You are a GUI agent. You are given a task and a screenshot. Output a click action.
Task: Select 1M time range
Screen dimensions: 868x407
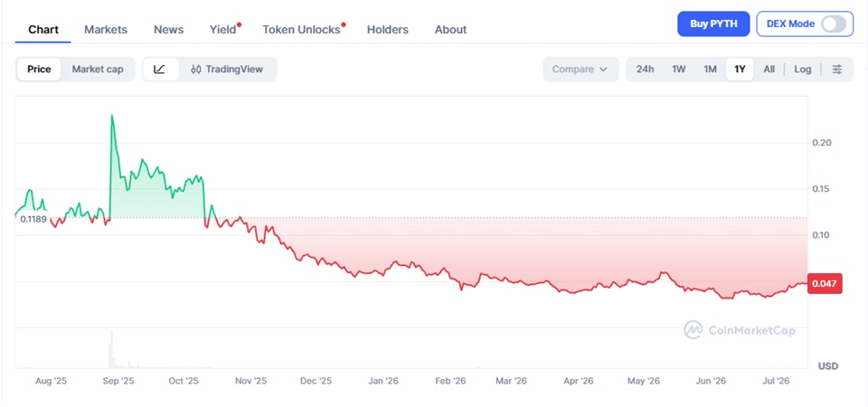pos(711,70)
